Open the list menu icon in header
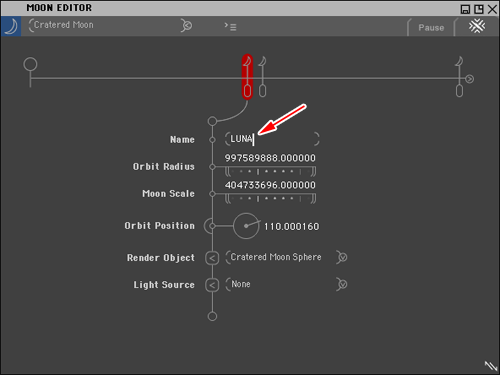 pyautogui.click(x=230, y=26)
